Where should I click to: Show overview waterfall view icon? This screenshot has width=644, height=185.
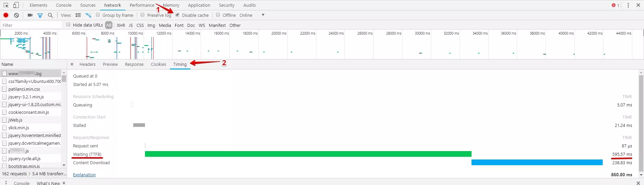pos(88,15)
